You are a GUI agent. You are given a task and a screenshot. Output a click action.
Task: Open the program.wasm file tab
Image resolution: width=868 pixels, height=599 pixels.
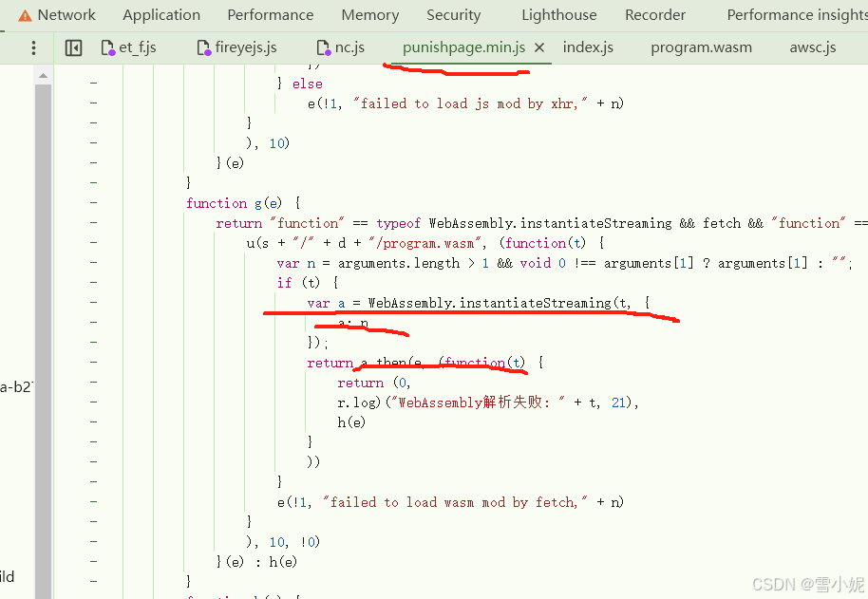[702, 47]
